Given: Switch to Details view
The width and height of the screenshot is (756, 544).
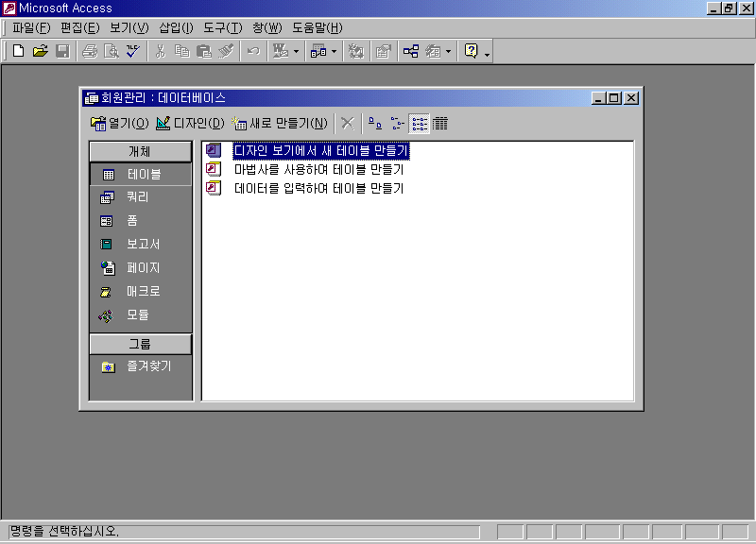Looking at the screenshot, I should point(439,124).
